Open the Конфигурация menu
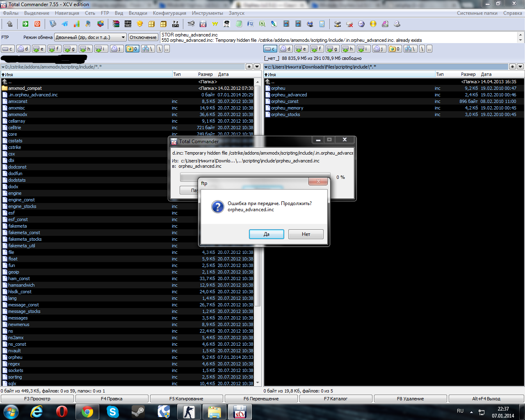 tap(169, 13)
